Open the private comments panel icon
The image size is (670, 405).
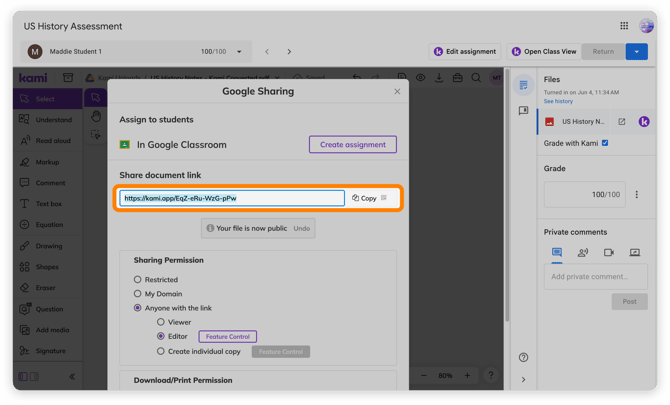pyautogui.click(x=523, y=111)
